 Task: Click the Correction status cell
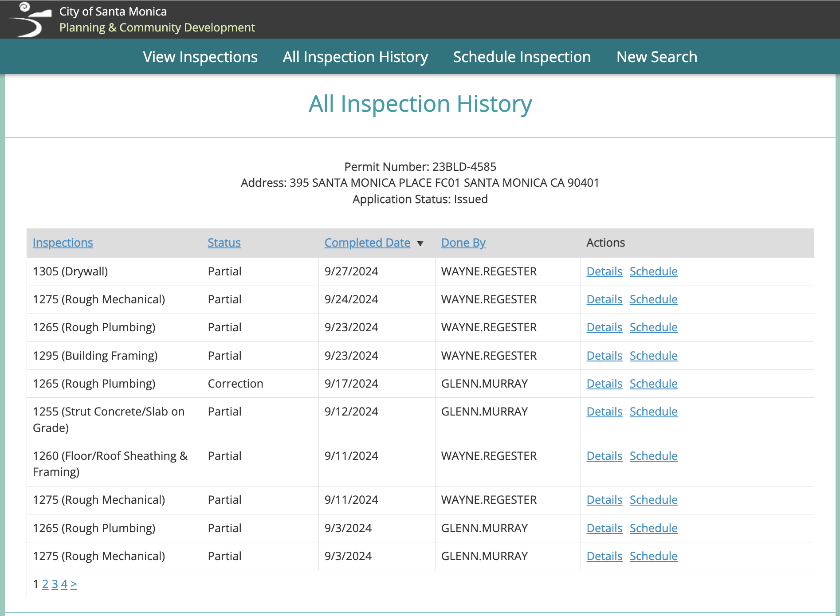tap(260, 384)
